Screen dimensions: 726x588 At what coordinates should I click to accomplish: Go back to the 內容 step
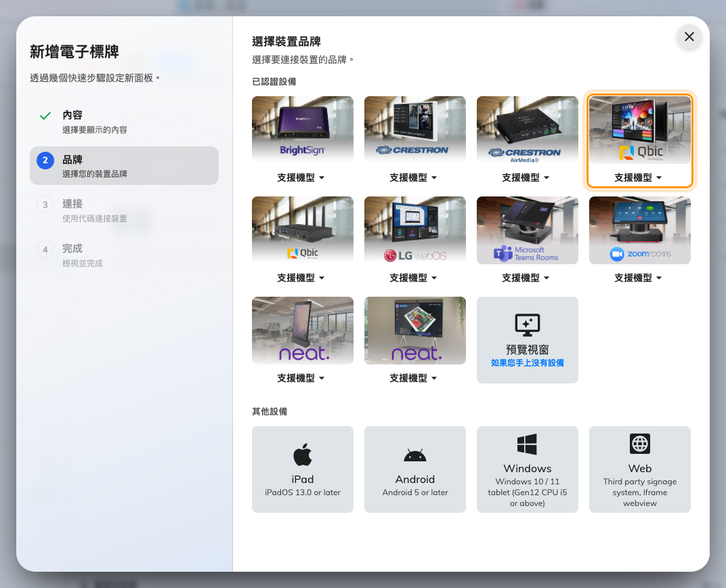[124, 122]
